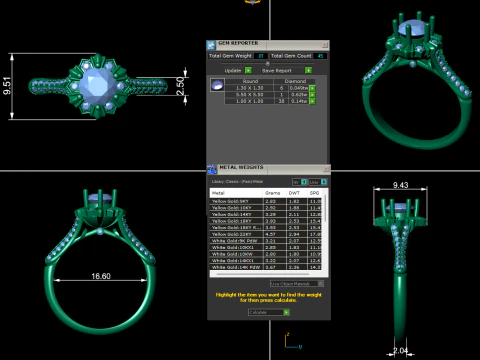Close the Metal Weights panel

click(326, 170)
